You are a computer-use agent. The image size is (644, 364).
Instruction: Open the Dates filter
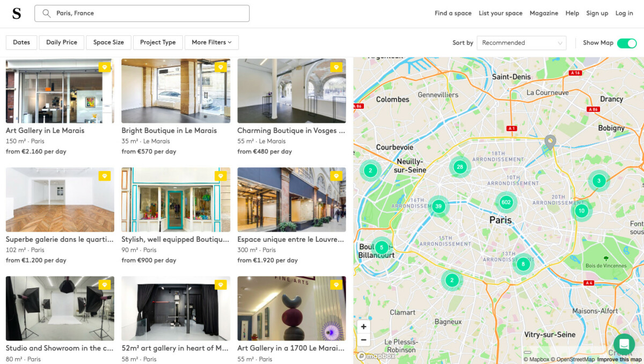click(21, 42)
